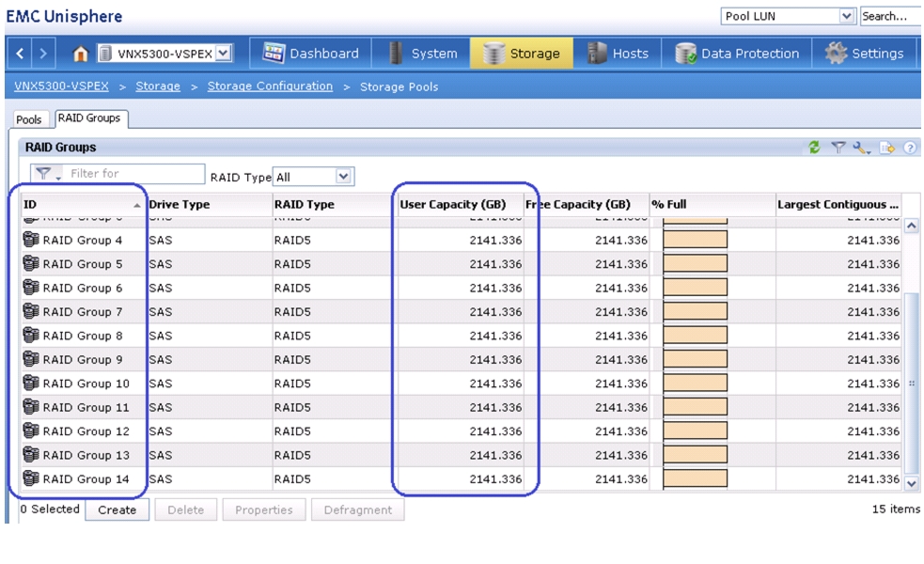Click the Hosts server icon
The height and width of the screenshot is (564, 924).
(x=596, y=53)
